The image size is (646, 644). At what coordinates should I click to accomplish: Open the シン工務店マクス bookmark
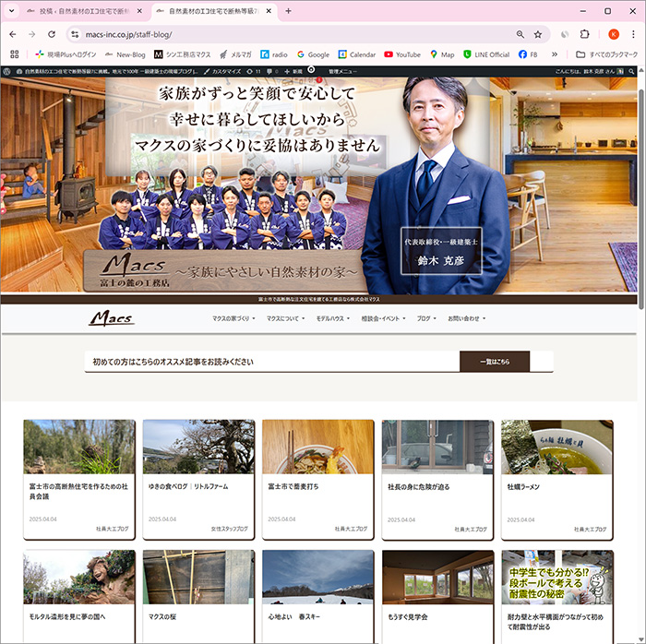click(183, 54)
